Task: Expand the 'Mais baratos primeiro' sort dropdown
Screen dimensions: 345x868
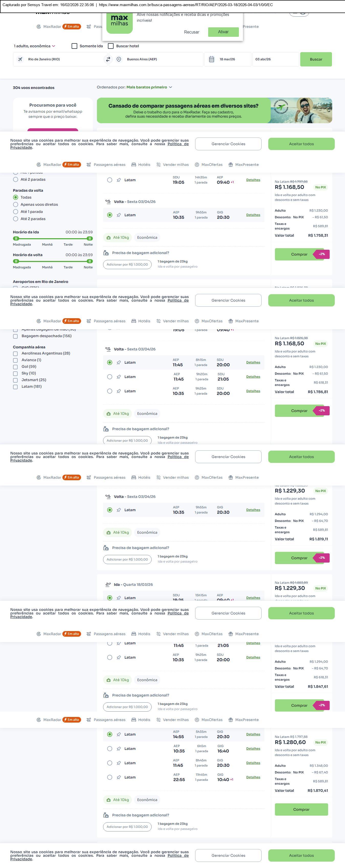Action: coord(149,87)
